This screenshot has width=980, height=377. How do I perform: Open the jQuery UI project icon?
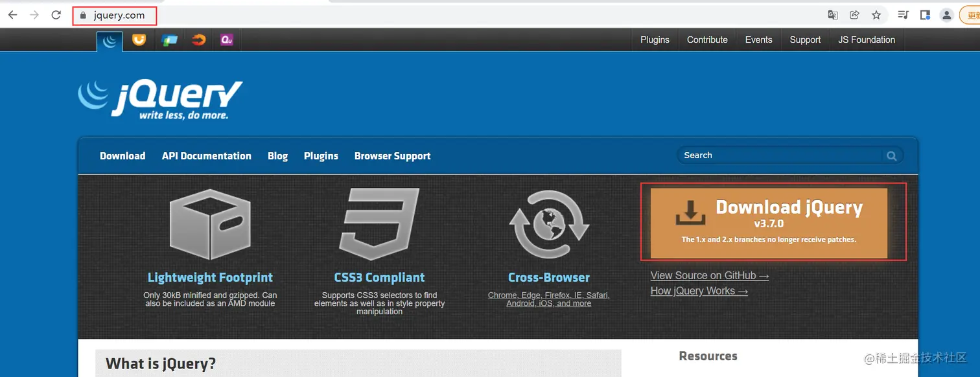coord(139,40)
